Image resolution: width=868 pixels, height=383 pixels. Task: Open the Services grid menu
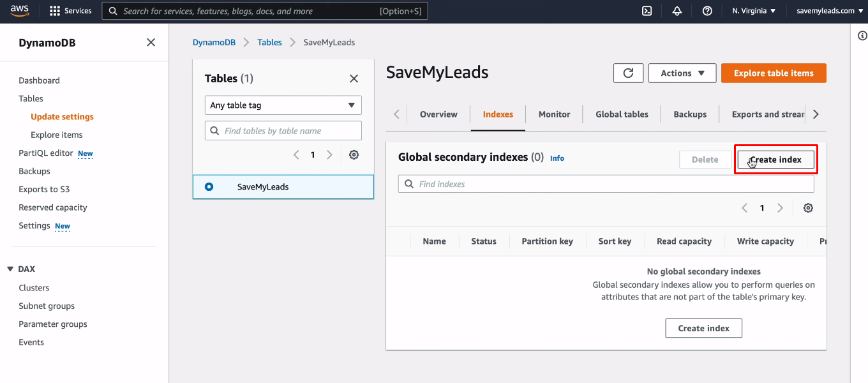tap(70, 11)
